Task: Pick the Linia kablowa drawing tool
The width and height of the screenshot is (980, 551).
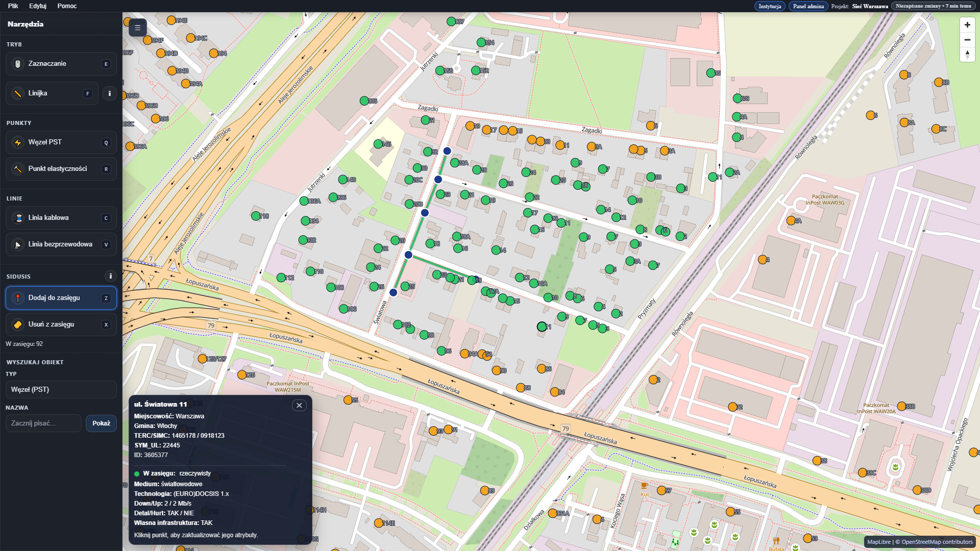Action: (61, 218)
